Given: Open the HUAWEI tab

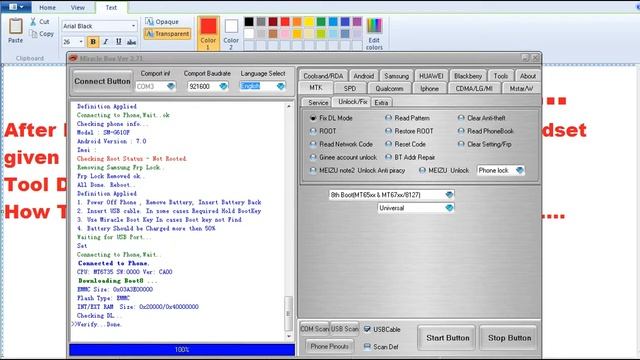Looking at the screenshot, I should pyautogui.click(x=431, y=76).
